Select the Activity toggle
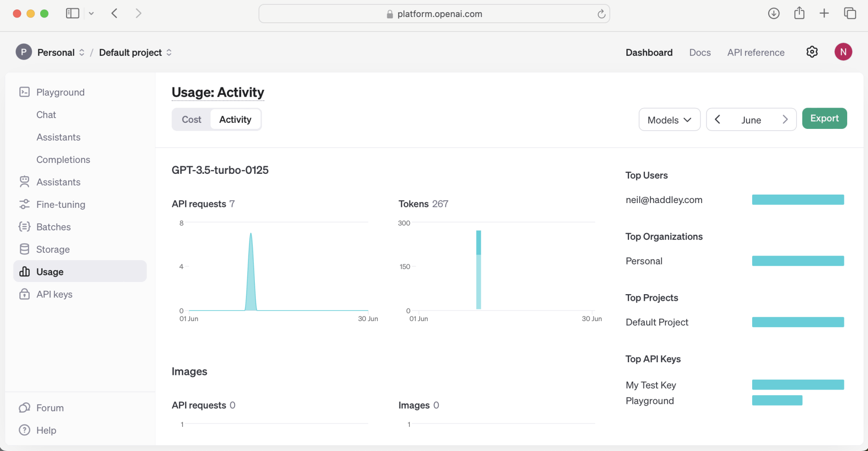The height and width of the screenshot is (451, 868). point(235,119)
